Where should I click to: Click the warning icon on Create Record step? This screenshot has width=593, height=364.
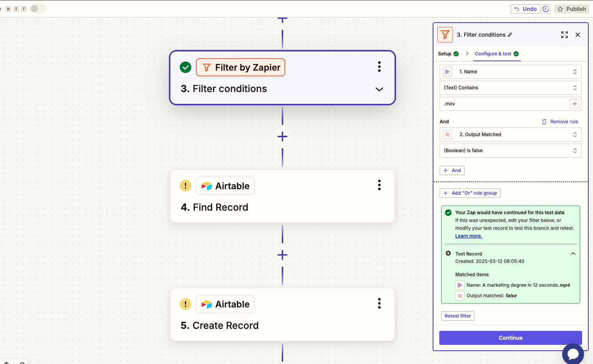coord(185,304)
